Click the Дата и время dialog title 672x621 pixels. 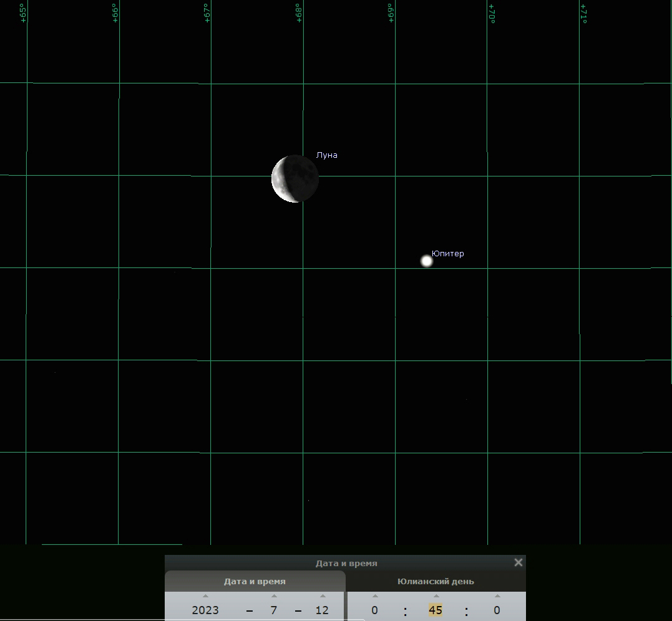click(x=346, y=563)
